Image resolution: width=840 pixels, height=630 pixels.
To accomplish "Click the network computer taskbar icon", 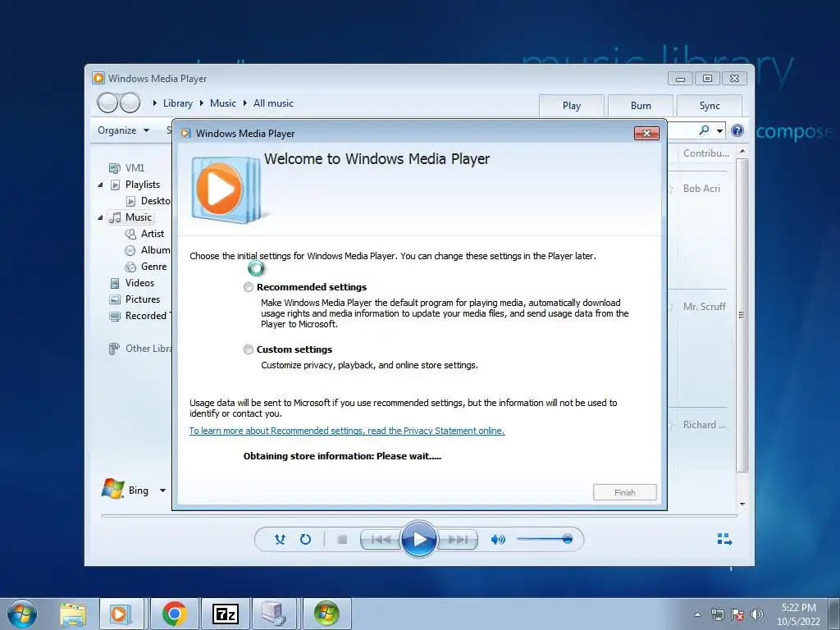I will (275, 614).
